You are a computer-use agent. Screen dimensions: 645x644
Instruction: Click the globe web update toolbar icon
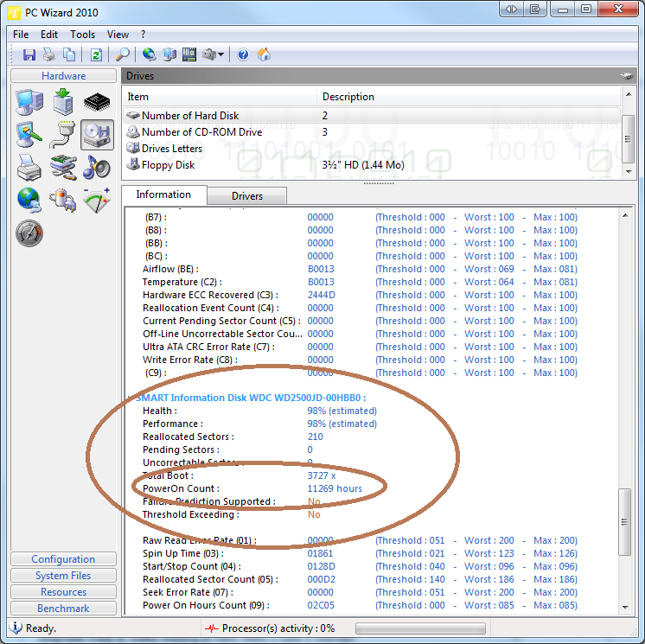coord(149,54)
